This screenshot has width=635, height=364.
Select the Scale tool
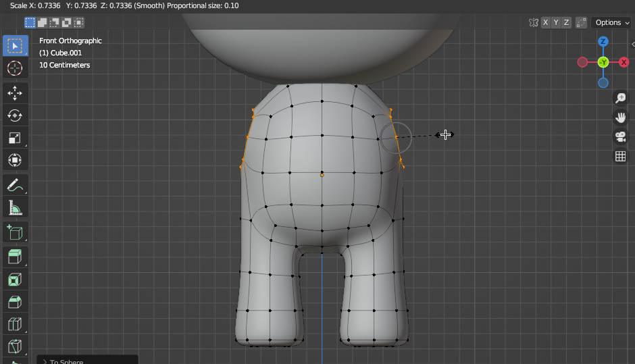point(15,138)
